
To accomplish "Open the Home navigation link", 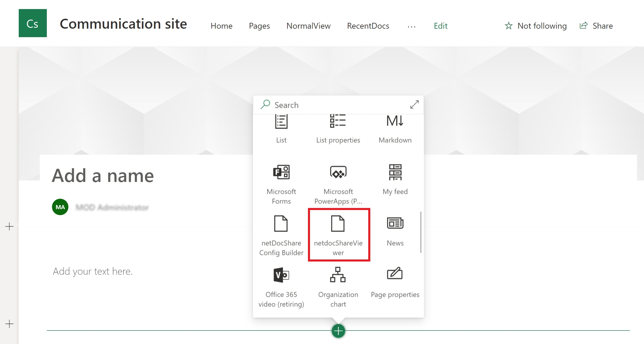I will click(x=222, y=26).
